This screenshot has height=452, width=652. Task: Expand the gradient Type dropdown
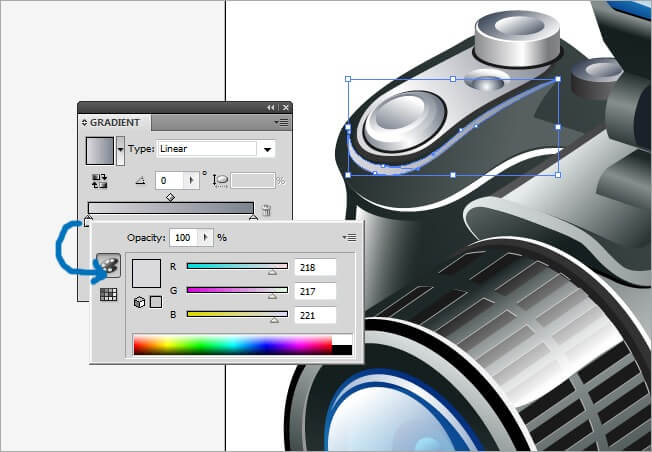click(x=267, y=149)
